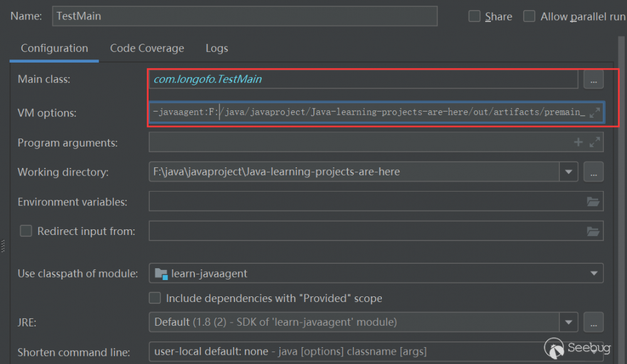Click the expand icon in Program arguments field

[x=594, y=143]
